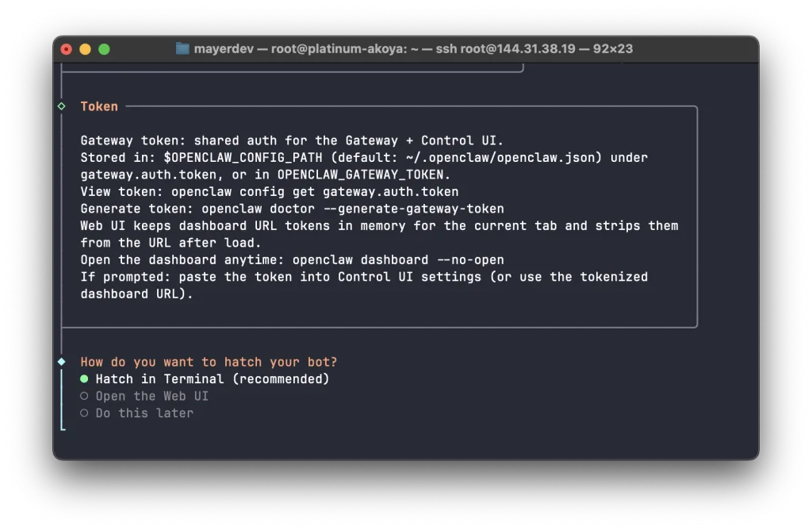Click the Open the Web UI label
The height and width of the screenshot is (530, 812).
point(151,397)
